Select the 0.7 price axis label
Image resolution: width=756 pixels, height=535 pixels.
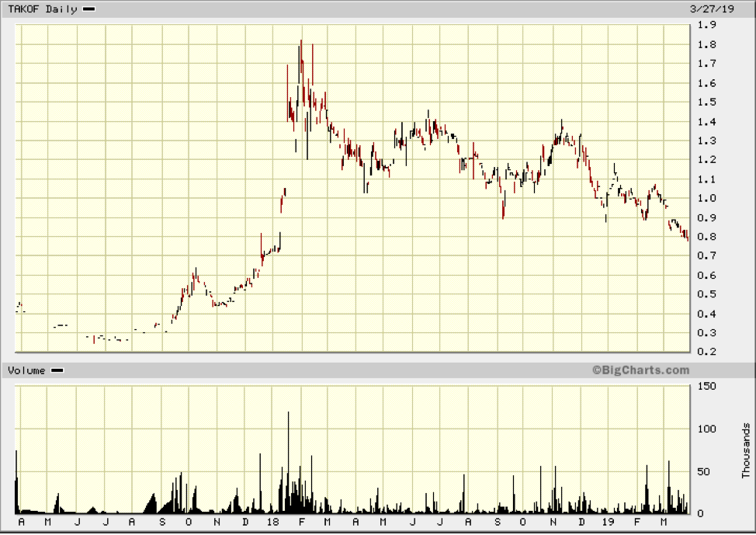click(707, 255)
